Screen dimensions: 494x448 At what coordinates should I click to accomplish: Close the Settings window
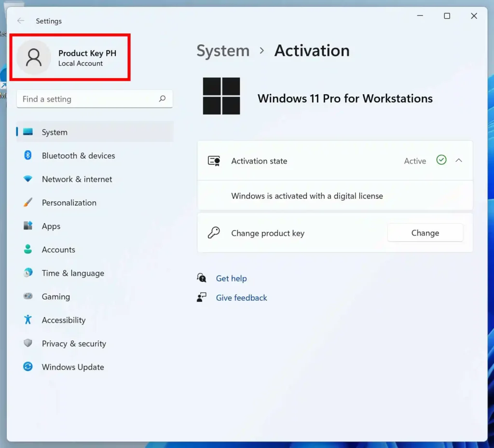(474, 16)
